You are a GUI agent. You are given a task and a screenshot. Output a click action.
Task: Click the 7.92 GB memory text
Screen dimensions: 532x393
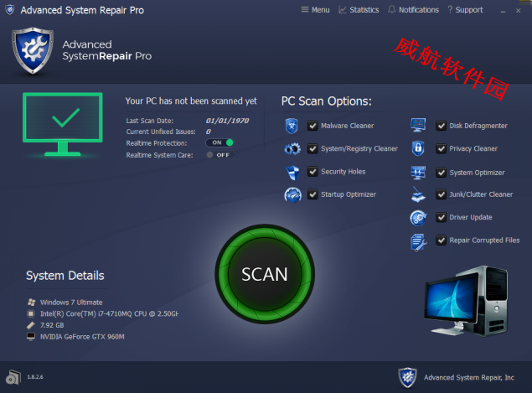click(52, 325)
